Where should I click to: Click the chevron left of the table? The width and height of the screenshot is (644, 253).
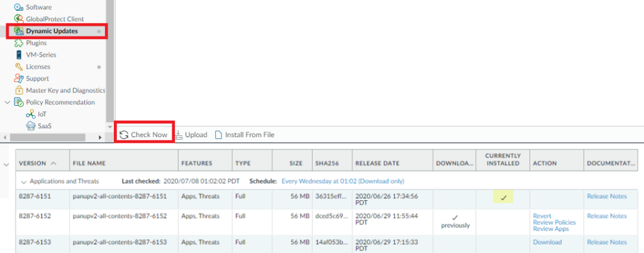coord(6,165)
